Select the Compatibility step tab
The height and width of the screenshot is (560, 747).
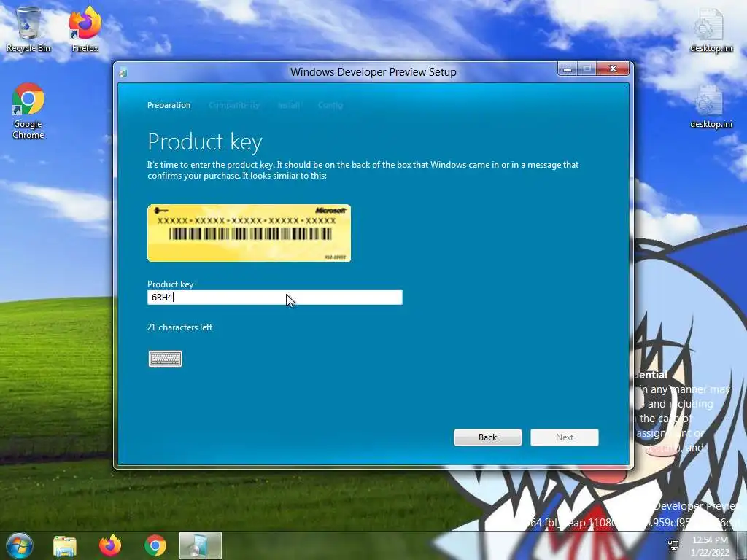(234, 105)
